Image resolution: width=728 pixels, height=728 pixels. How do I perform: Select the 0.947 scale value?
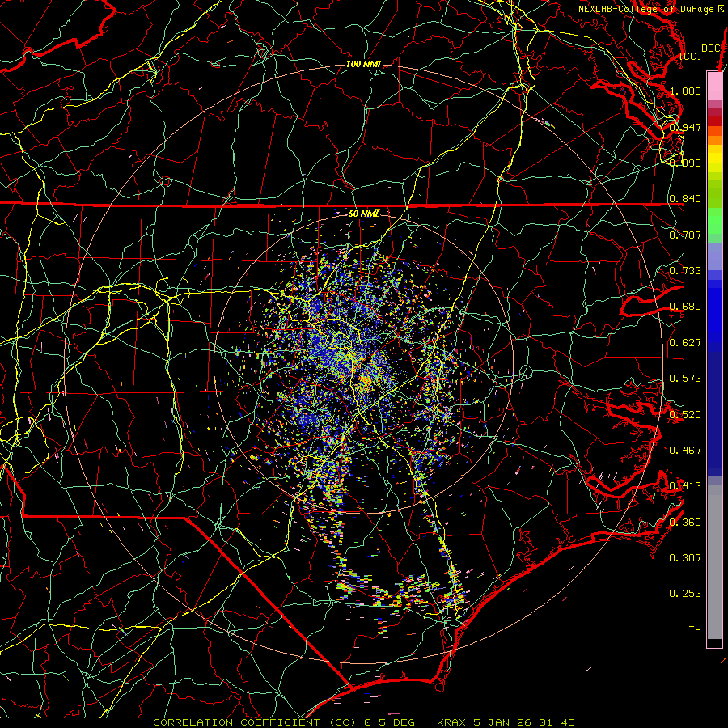(x=685, y=127)
